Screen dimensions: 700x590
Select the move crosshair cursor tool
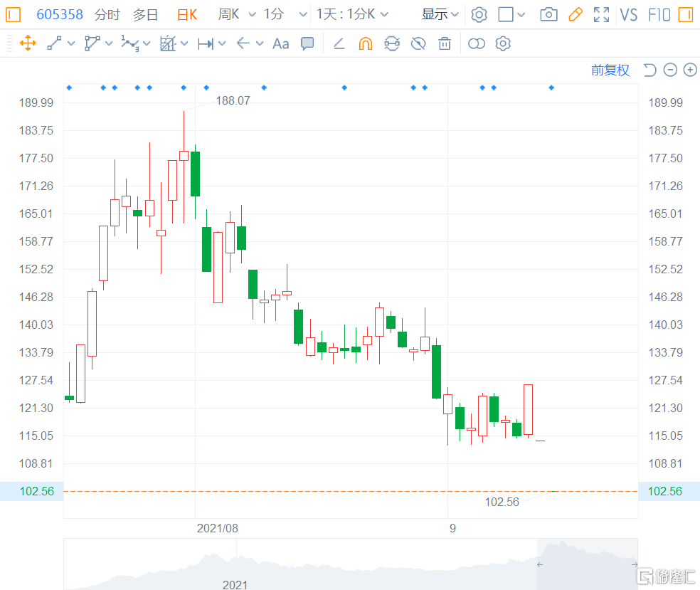[x=28, y=43]
